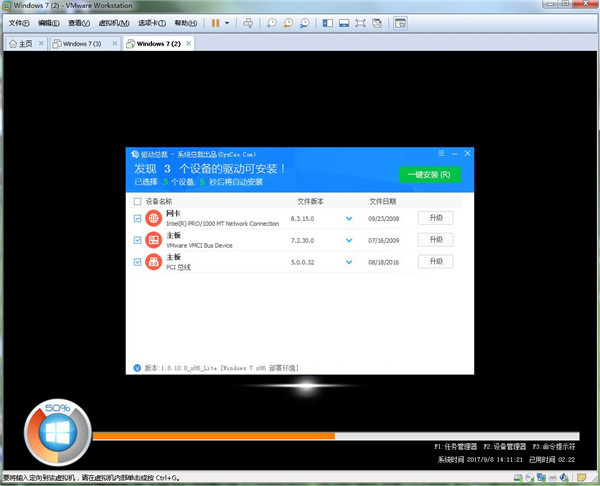Open the 编辑(E) menu
The height and width of the screenshot is (486, 600).
49,23
